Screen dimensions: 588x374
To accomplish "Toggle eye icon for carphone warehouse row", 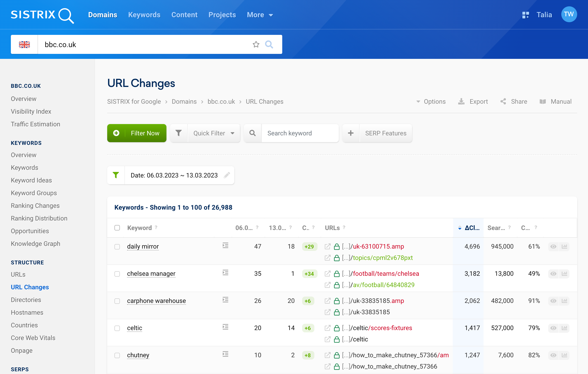I will click(553, 301).
